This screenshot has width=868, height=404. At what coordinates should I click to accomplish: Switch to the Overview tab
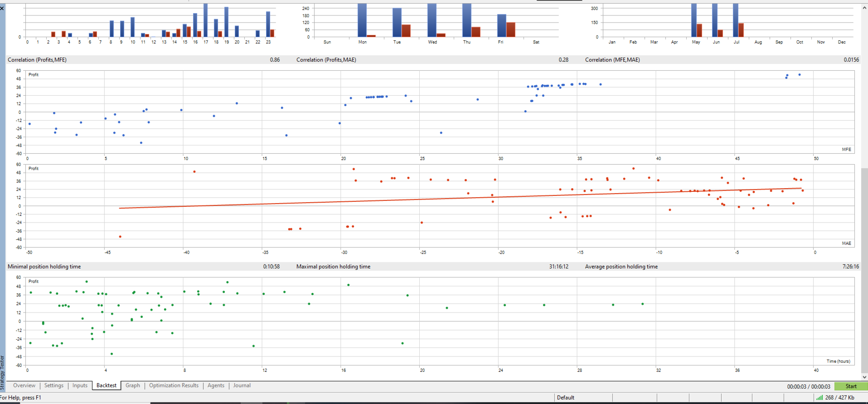point(24,385)
